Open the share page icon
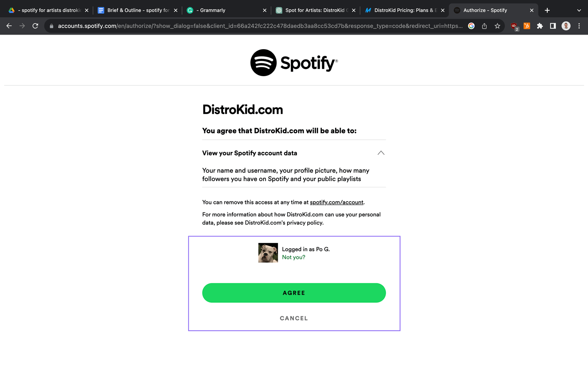588x368 pixels. click(x=484, y=26)
